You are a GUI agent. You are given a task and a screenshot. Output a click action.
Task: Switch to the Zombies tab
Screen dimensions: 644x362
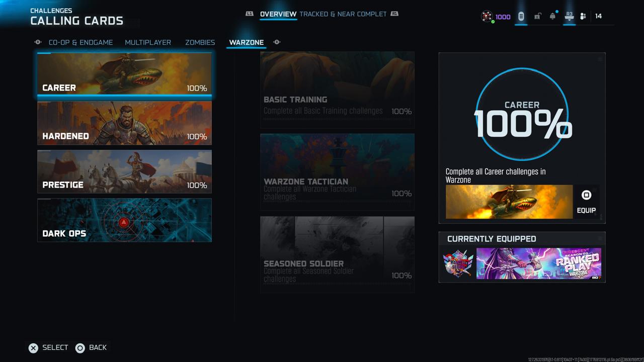200,42
